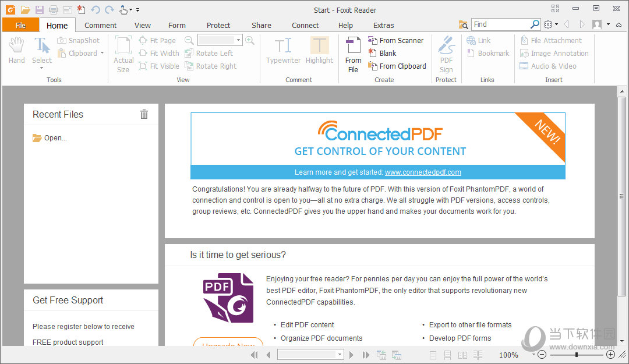Clear recent files with trash icon
Image resolution: width=629 pixels, height=364 pixels.
(x=144, y=114)
